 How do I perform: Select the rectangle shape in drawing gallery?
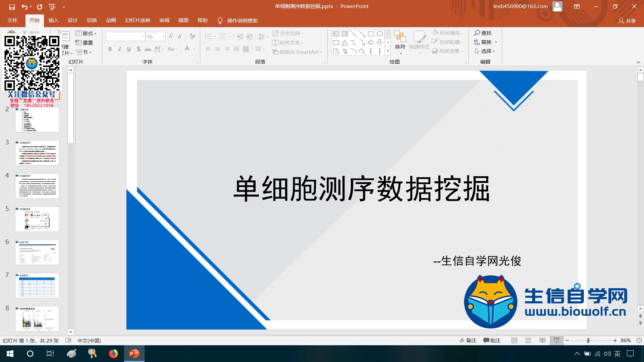click(x=371, y=34)
